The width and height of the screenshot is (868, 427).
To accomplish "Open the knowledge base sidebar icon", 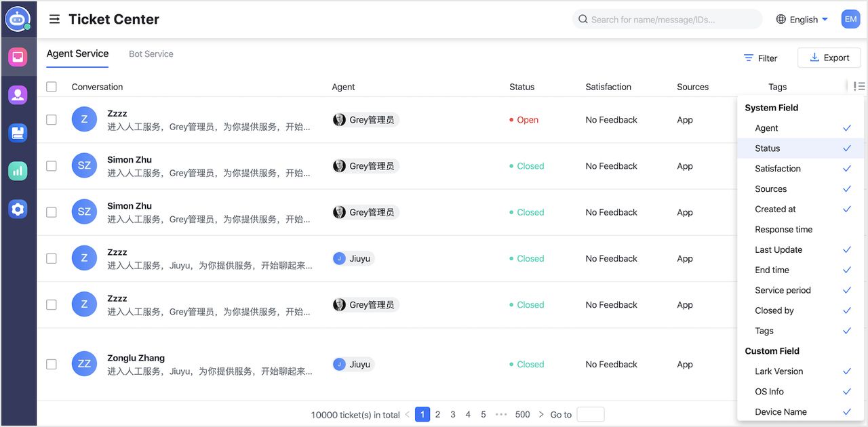I will click(18, 133).
